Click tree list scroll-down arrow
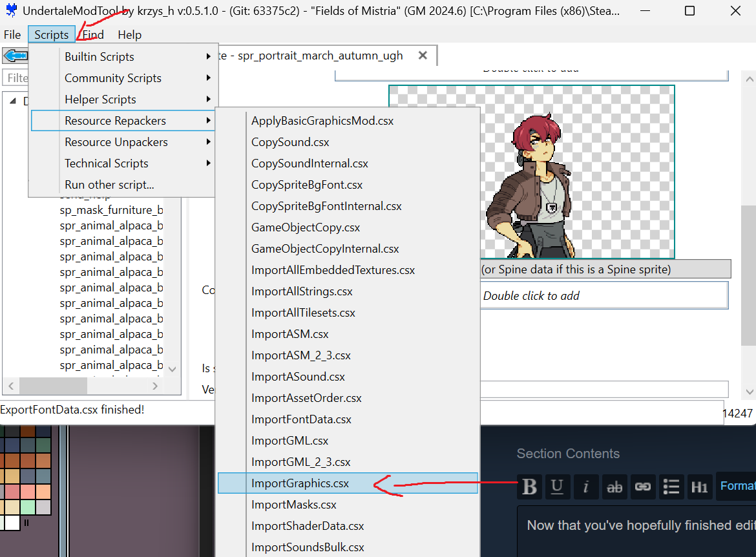756x557 pixels. (172, 369)
